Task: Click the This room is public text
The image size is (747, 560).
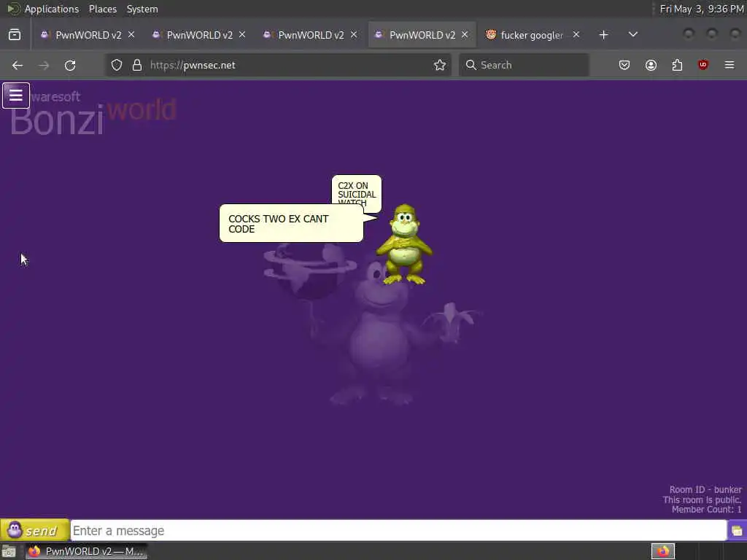Action: [702, 499]
